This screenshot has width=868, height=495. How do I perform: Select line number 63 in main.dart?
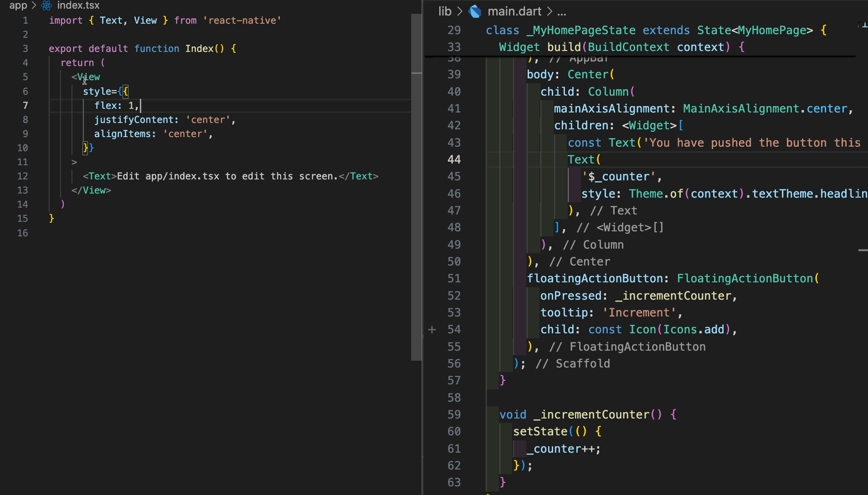pyautogui.click(x=454, y=483)
